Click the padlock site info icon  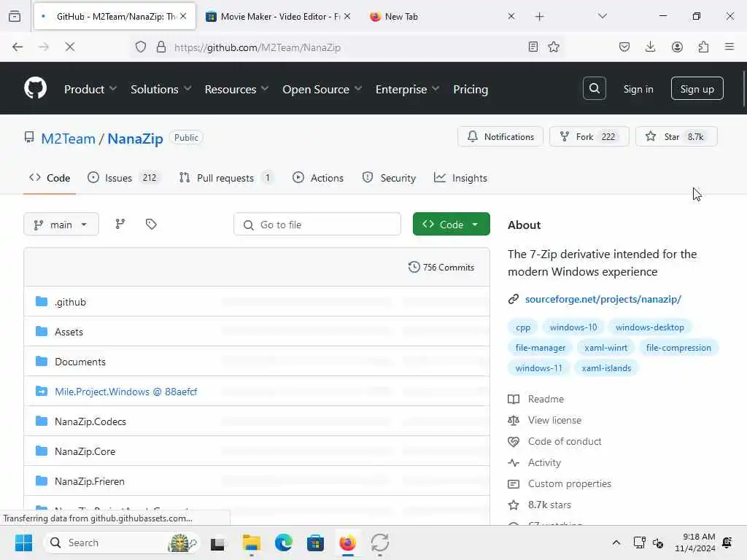pos(161,47)
